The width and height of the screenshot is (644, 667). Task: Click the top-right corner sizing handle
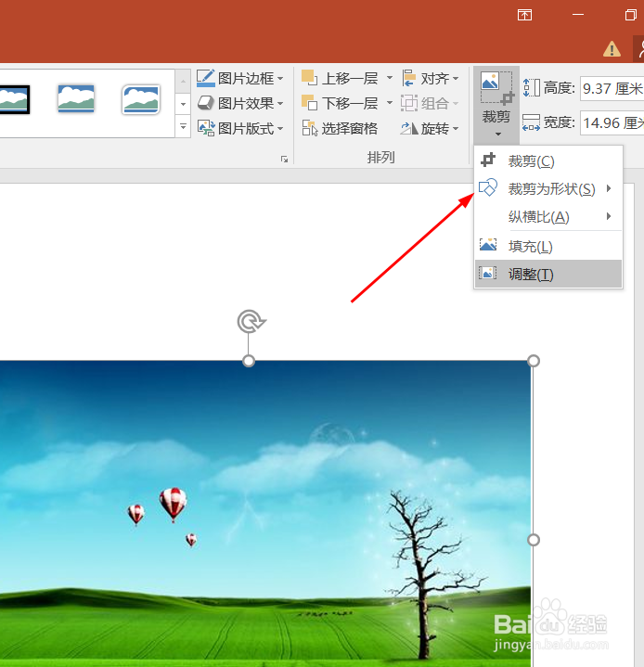(x=534, y=361)
